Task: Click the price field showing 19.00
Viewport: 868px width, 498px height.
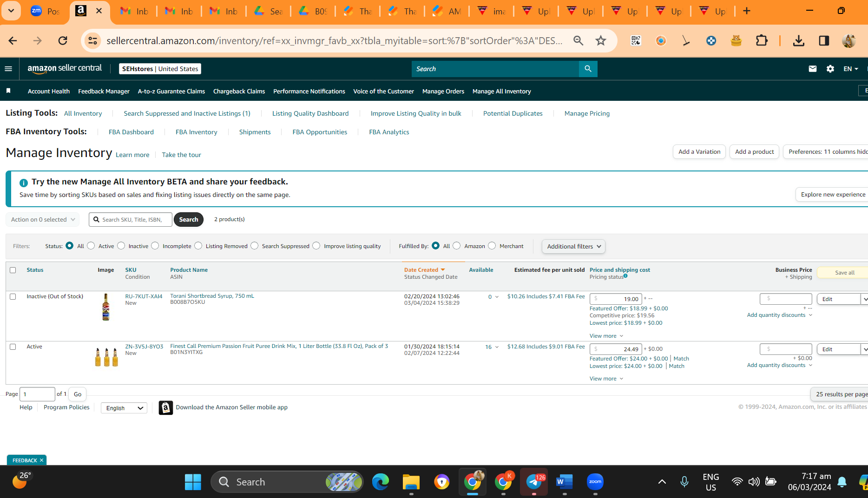Action: pyautogui.click(x=616, y=299)
